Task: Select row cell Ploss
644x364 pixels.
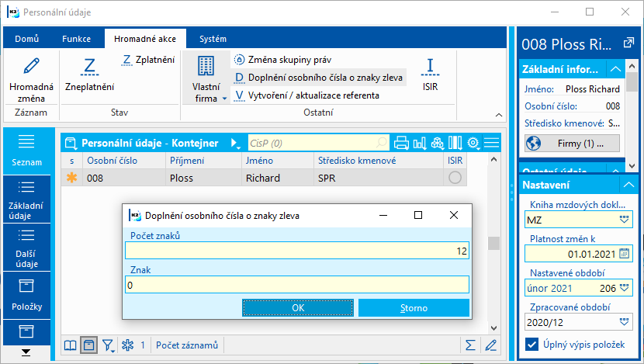Action: (x=204, y=178)
